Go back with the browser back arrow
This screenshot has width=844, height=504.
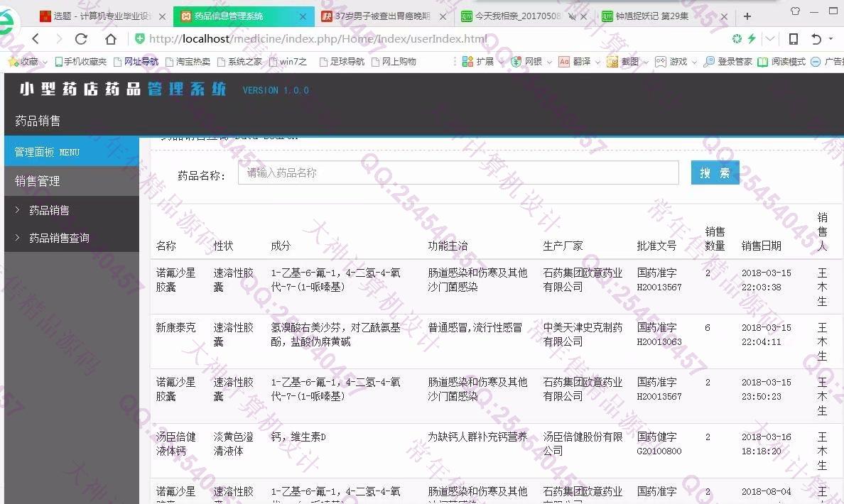pyautogui.click(x=36, y=39)
